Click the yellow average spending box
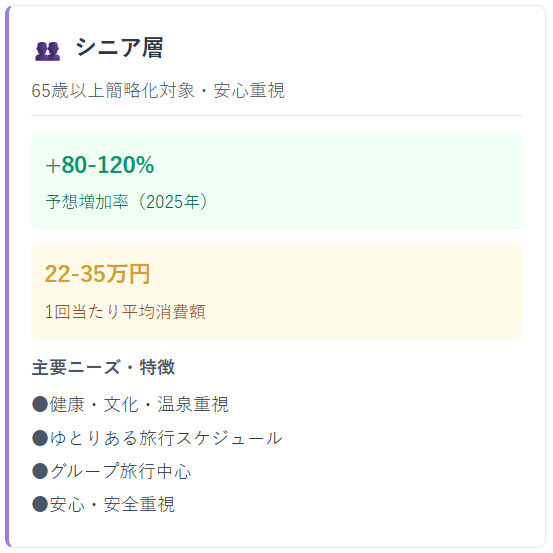This screenshot has width=553, height=553. pyautogui.click(x=276, y=292)
